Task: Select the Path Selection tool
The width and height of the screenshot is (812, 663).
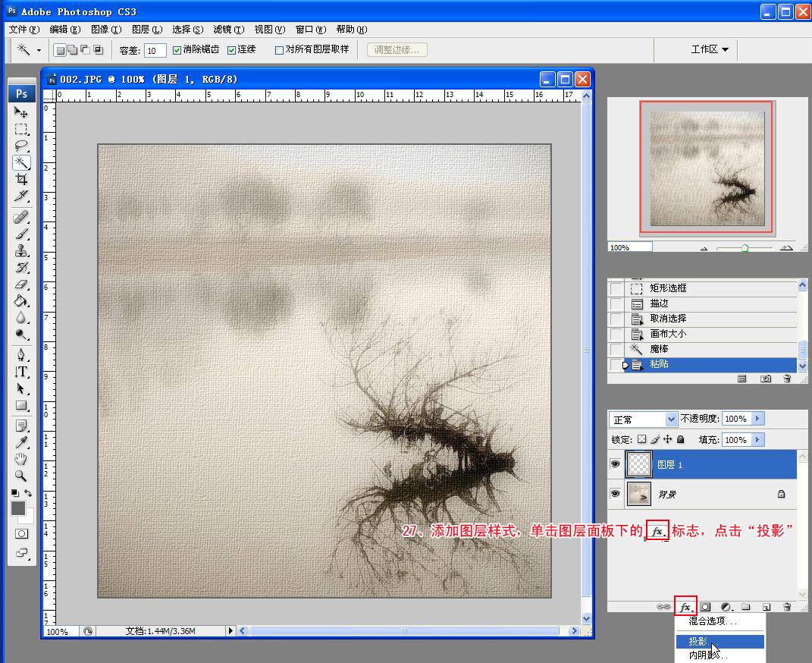Action: coord(21,388)
